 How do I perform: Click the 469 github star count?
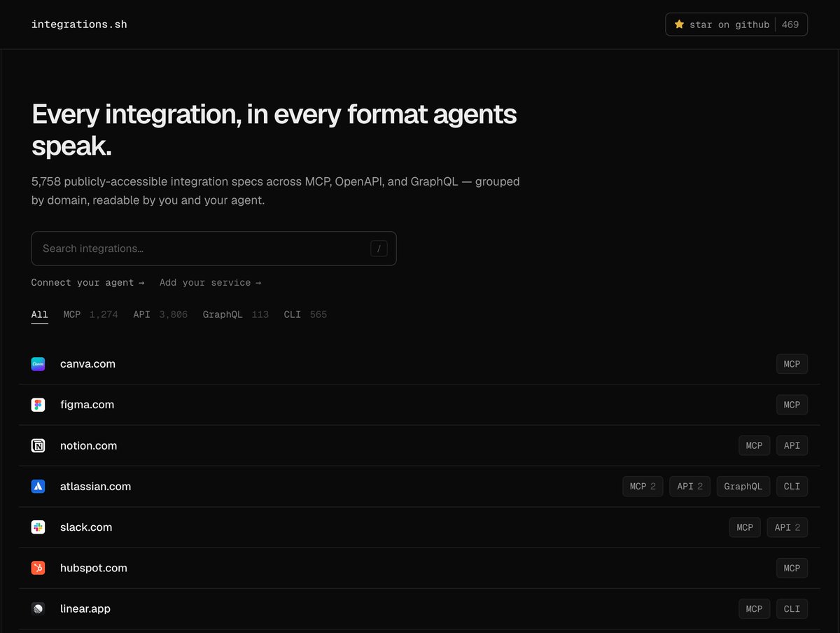click(790, 25)
